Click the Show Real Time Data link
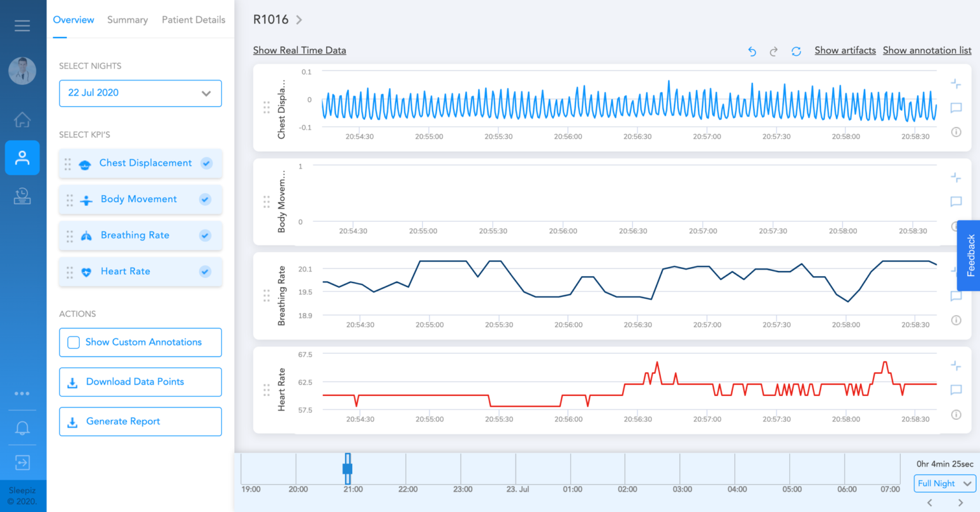Screen dimensions: 980x512 (x=299, y=50)
